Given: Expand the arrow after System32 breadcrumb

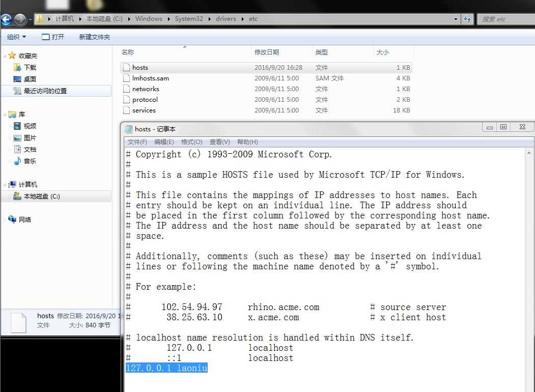Looking at the screenshot, I should coord(209,19).
